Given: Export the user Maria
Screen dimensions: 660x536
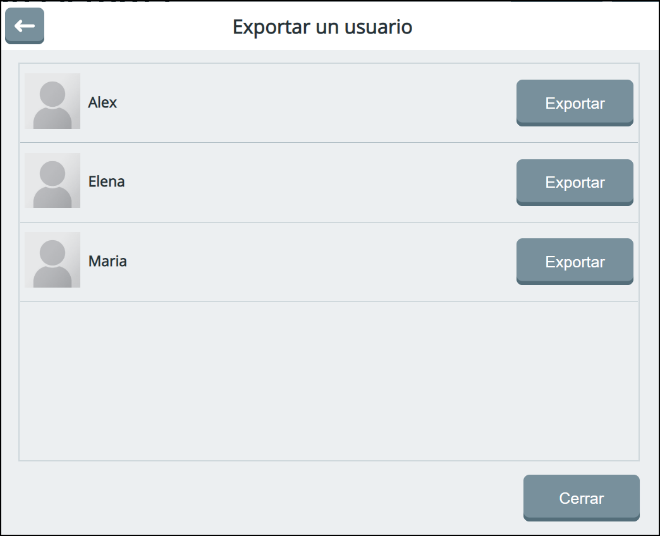Looking at the screenshot, I should tap(574, 262).
